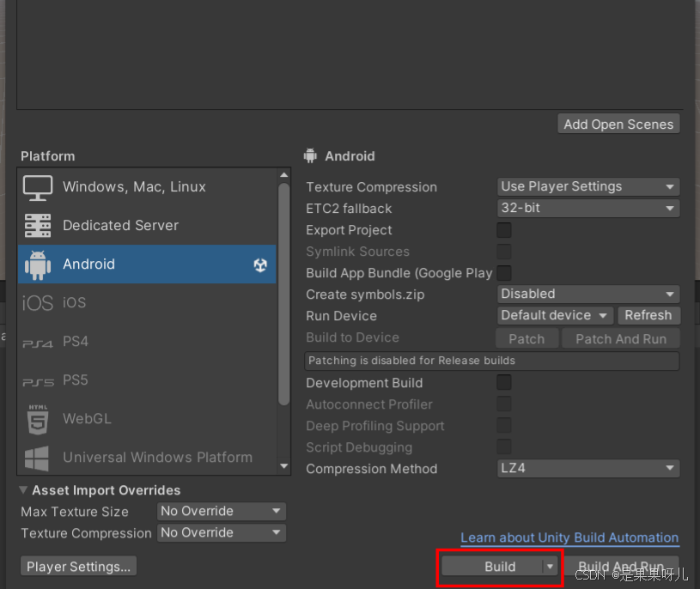Viewport: 700px width, 589px height.
Task: Collapse the Asset Import Overrides section
Action: click(x=23, y=490)
